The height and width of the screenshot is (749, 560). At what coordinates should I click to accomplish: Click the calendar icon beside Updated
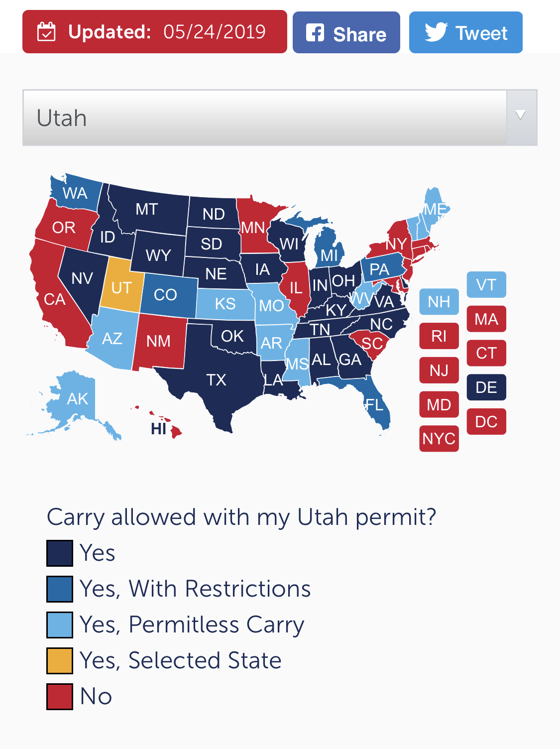(46, 32)
